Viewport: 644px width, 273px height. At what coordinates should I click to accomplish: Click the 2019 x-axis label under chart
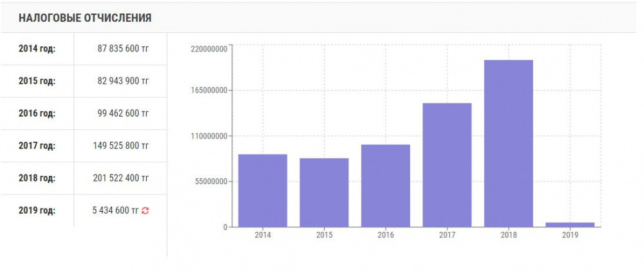(570, 236)
